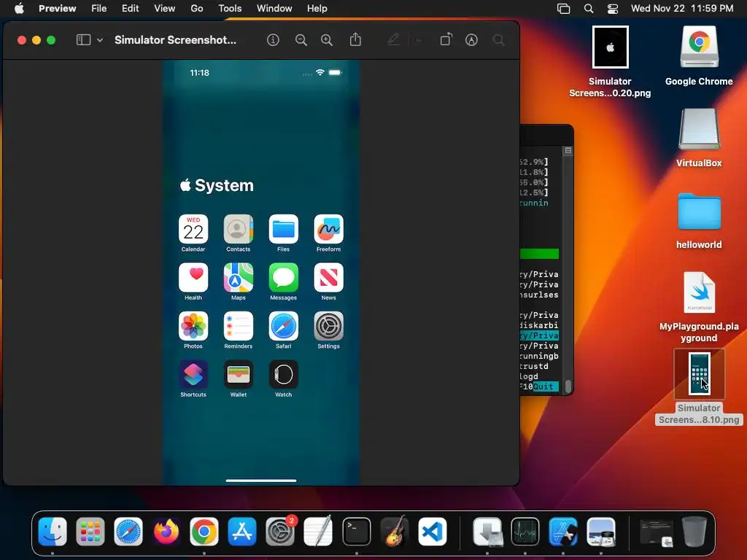Open the Tools menu

coord(230,8)
